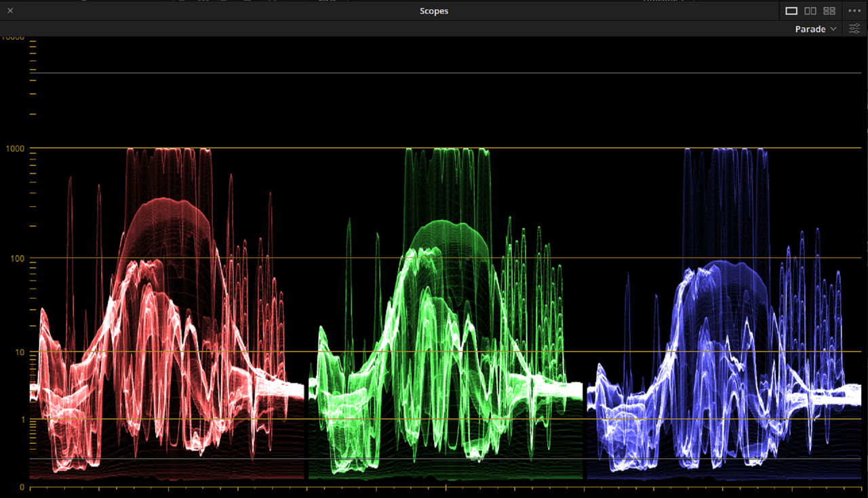Close the Scopes window with the X
The image size is (868, 498).
click(x=10, y=11)
